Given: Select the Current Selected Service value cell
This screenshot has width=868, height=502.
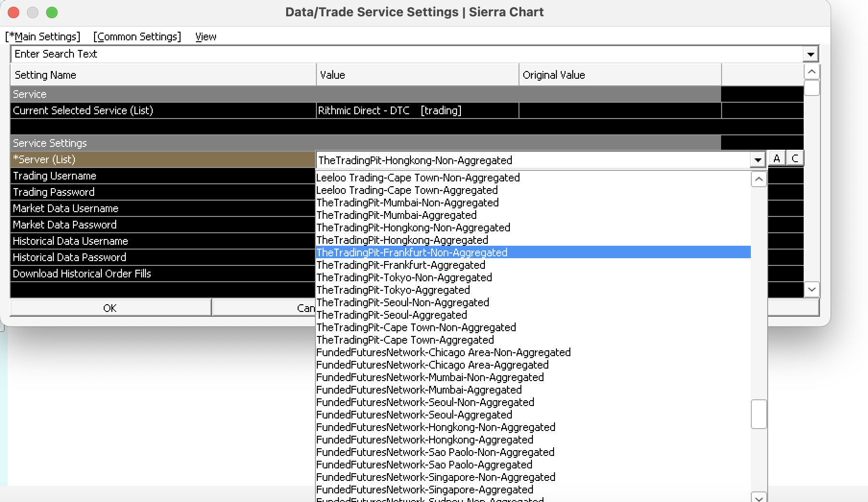Looking at the screenshot, I should [418, 110].
